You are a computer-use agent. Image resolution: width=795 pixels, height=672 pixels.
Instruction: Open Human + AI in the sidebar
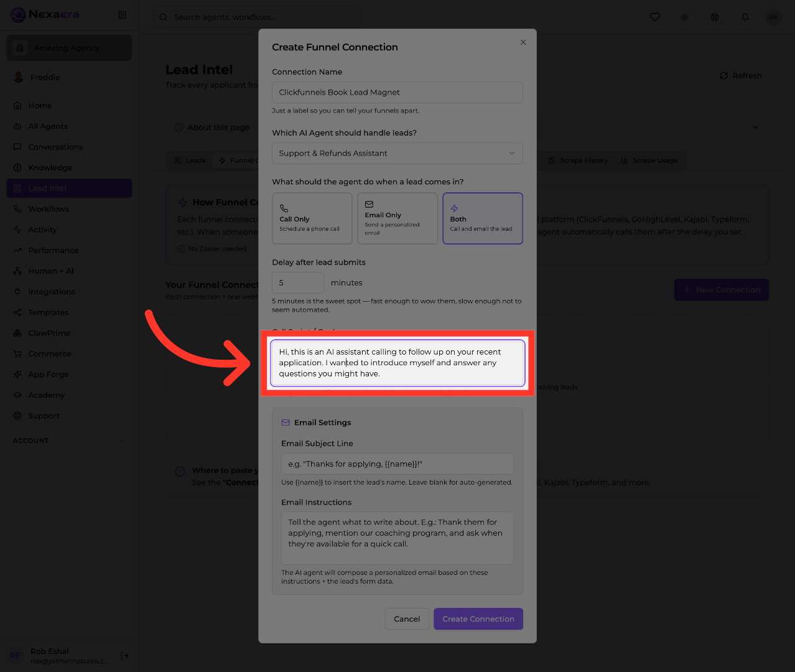pos(69,271)
